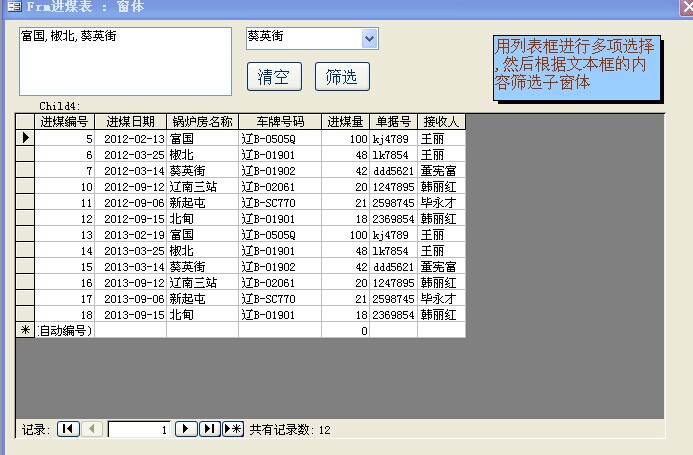Click the previous record arrow

click(x=92, y=429)
